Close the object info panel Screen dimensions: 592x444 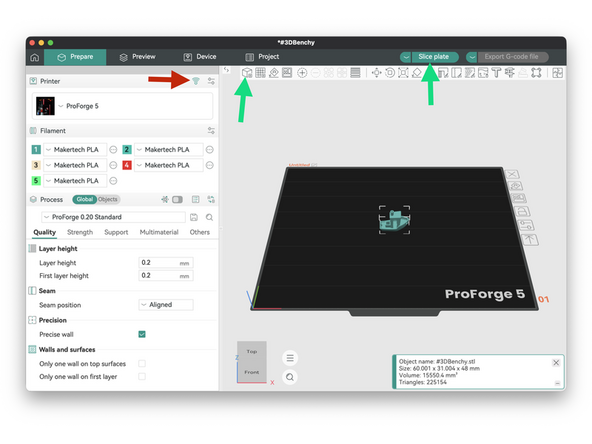tap(556, 362)
